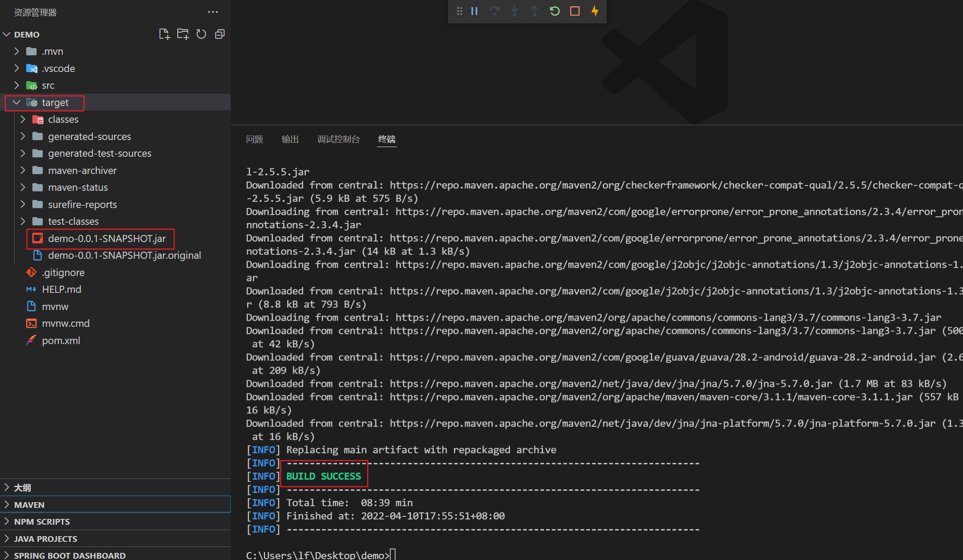Image resolution: width=963 pixels, height=560 pixels.
Task: Expand the classes folder
Action: [23, 119]
